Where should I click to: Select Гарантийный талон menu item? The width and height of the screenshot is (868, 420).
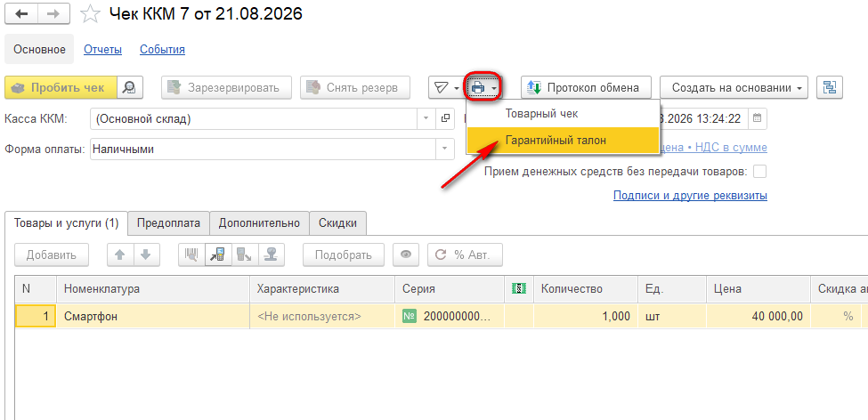(563, 141)
